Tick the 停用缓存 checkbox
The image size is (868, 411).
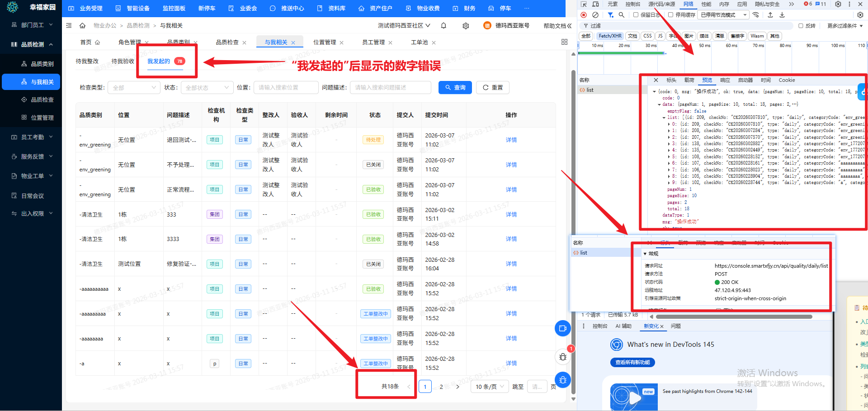tap(671, 15)
